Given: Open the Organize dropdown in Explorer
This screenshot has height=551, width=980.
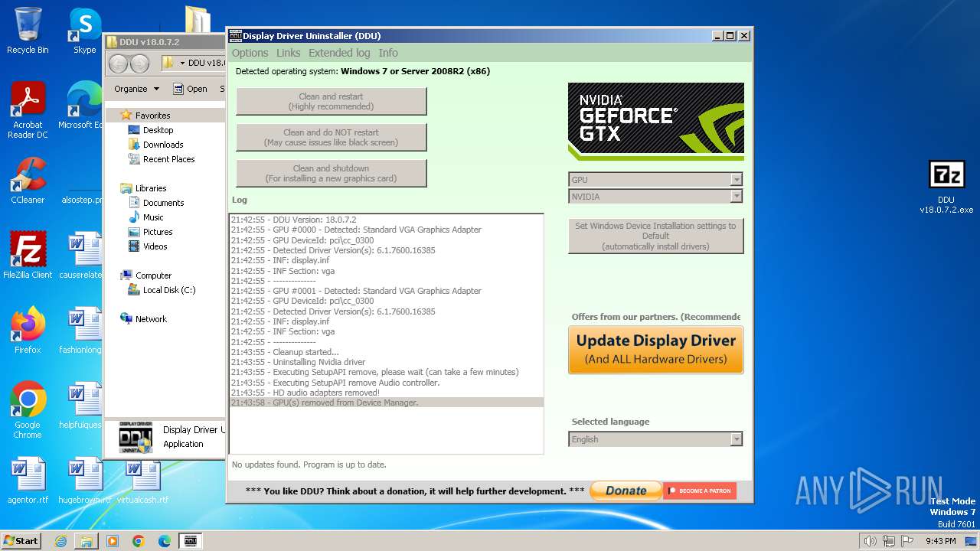Looking at the screenshot, I should pos(136,89).
